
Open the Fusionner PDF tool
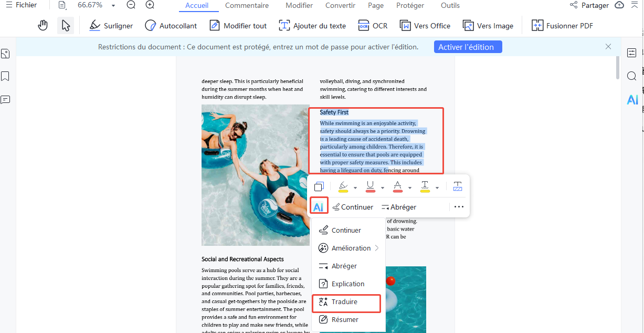pyautogui.click(x=562, y=25)
